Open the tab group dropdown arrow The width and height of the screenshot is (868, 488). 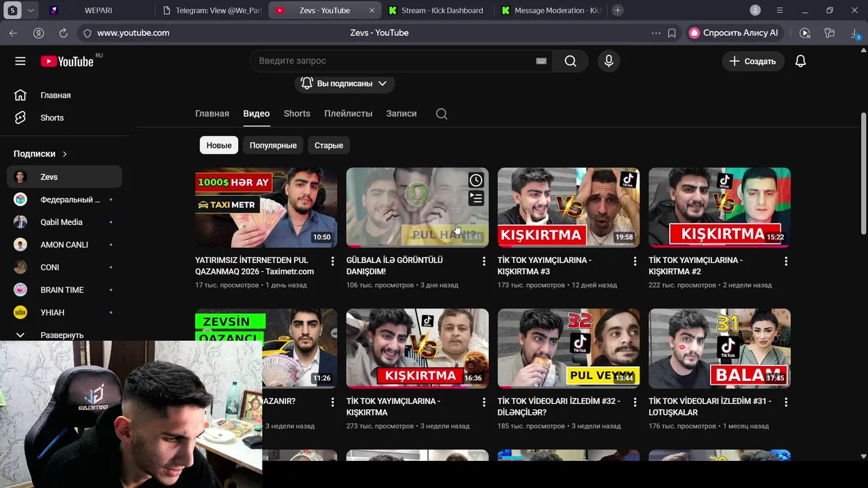pyautogui.click(x=31, y=10)
